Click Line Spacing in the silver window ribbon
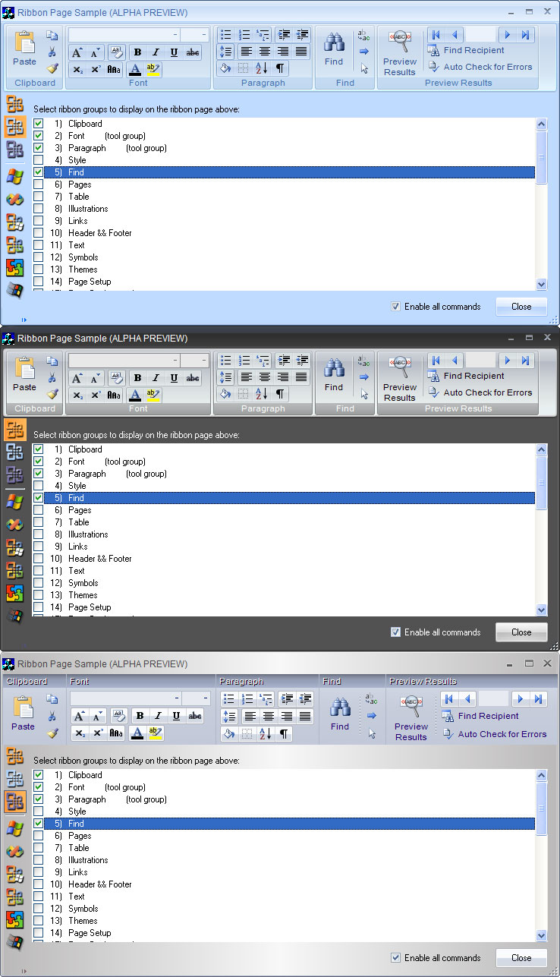The height and width of the screenshot is (977, 560). pyautogui.click(x=228, y=716)
